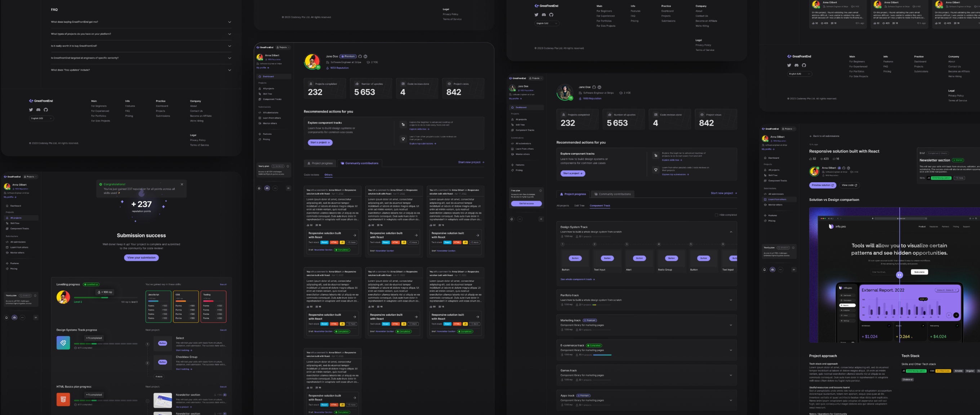Collapse sidebar icon in Submission success frame

click(x=36, y=317)
